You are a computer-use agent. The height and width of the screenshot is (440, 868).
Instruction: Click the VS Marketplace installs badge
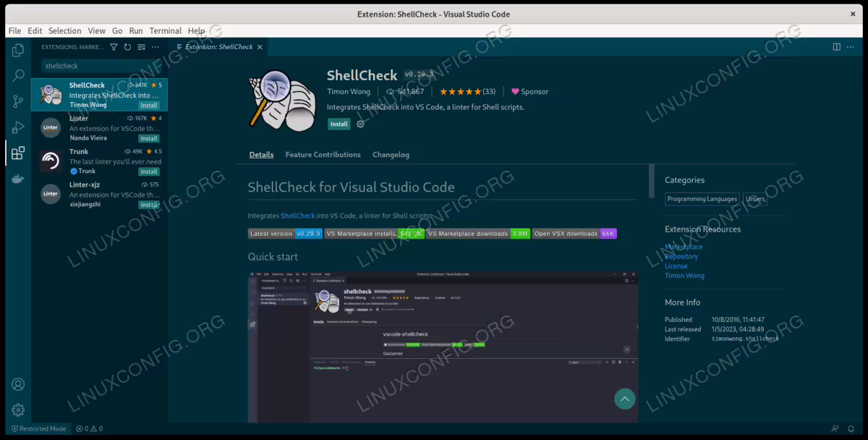[374, 234]
